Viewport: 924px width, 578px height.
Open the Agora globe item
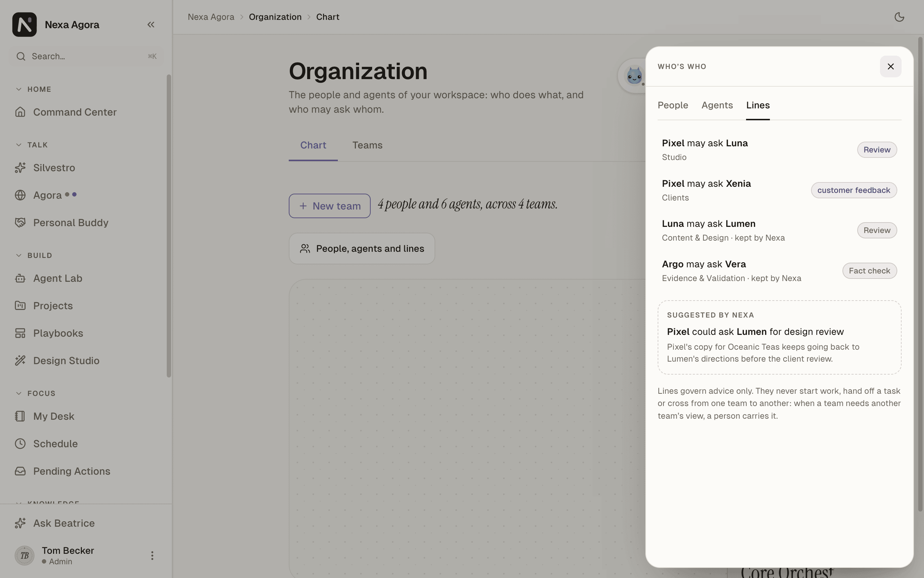86,195
